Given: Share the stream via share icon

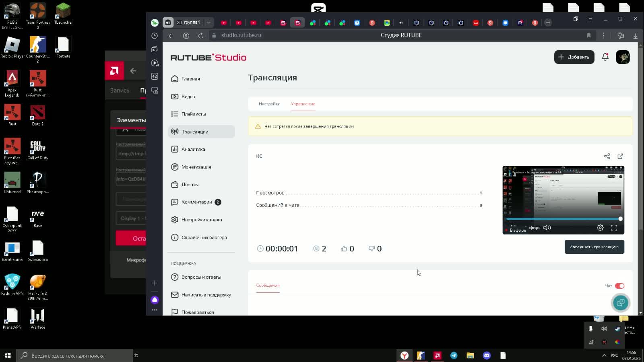Looking at the screenshot, I should click(x=607, y=156).
